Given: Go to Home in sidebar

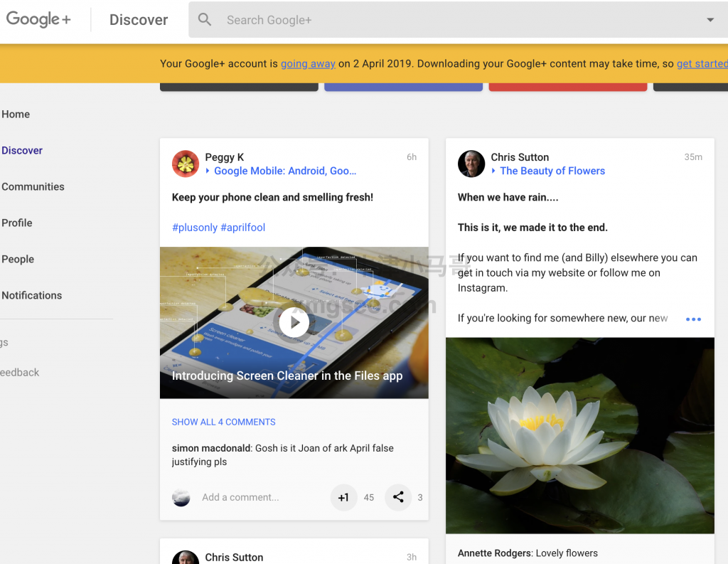Looking at the screenshot, I should pos(16,115).
